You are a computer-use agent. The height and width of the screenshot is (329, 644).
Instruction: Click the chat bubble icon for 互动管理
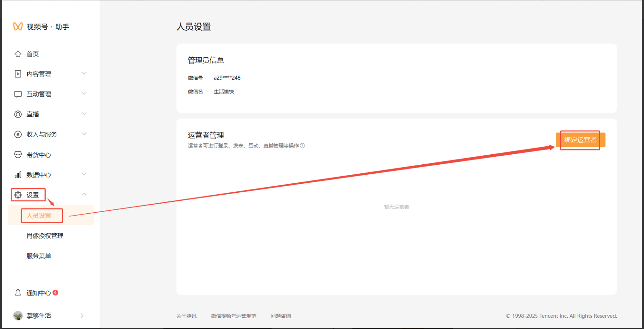tap(18, 94)
